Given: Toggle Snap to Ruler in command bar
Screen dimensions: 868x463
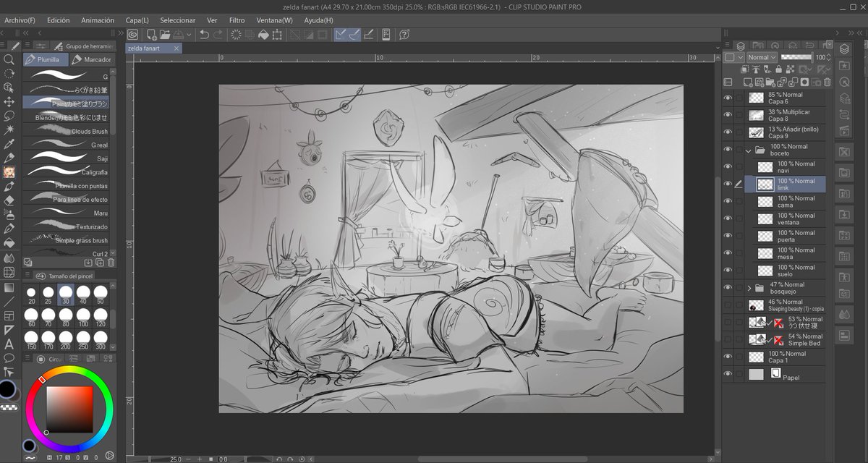Looking at the screenshot, I should point(341,34).
